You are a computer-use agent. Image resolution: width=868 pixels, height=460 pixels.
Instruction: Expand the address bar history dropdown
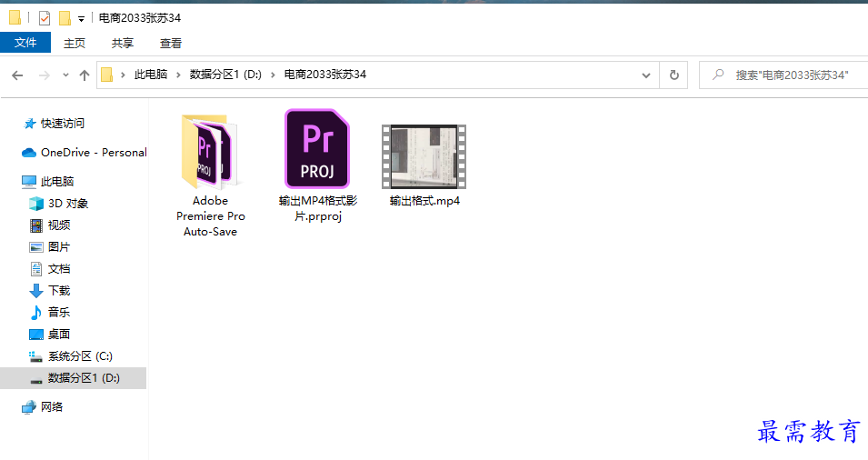645,75
